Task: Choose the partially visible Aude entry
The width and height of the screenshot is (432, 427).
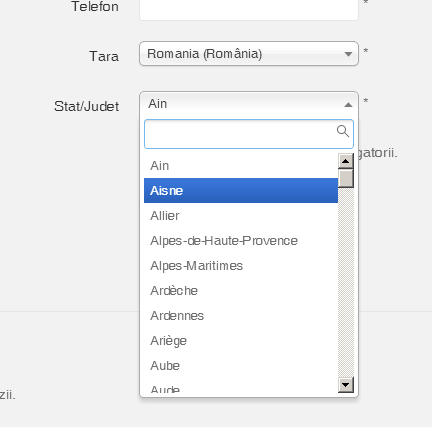Action: click(x=241, y=386)
